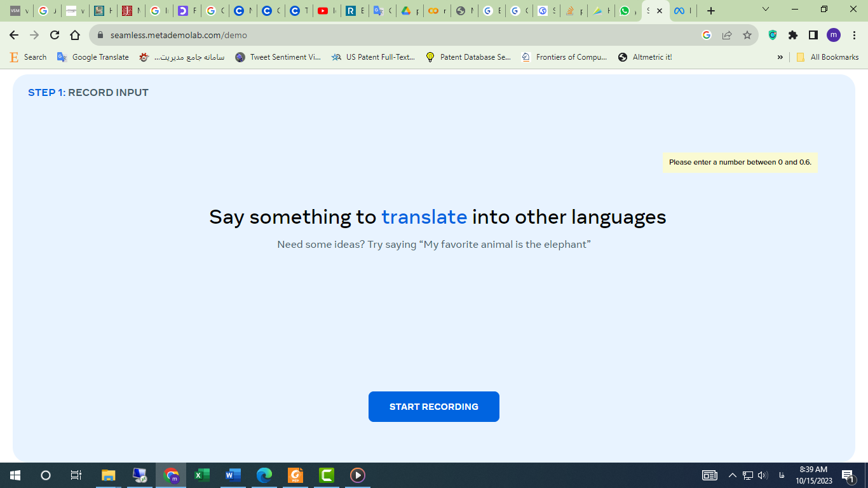Open the 'Patent Database Se...' bookmark
The height and width of the screenshot is (488, 868).
(x=468, y=57)
